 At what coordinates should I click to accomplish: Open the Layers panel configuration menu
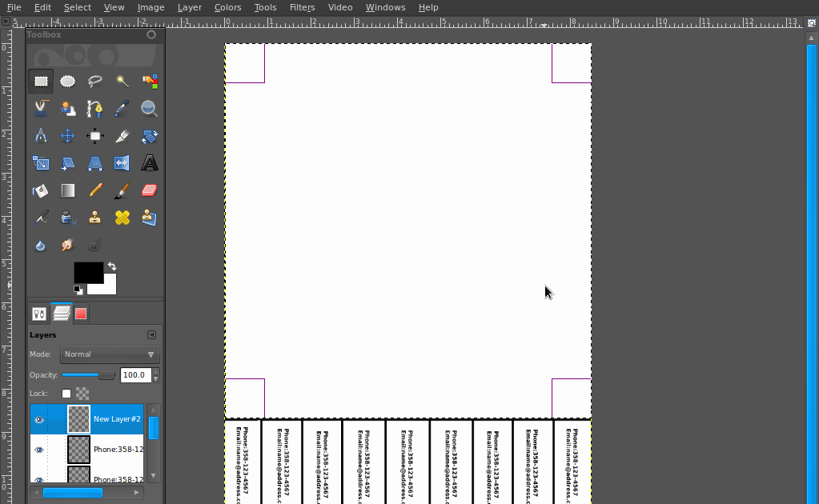point(151,335)
